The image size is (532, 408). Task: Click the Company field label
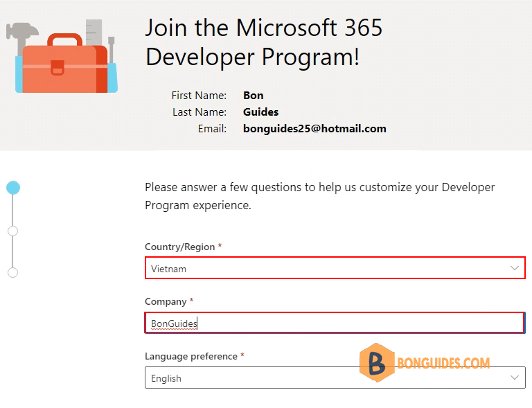(166, 301)
